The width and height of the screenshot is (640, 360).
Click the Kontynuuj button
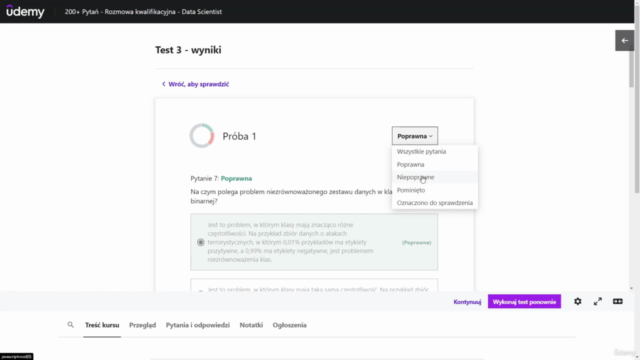[467, 302]
